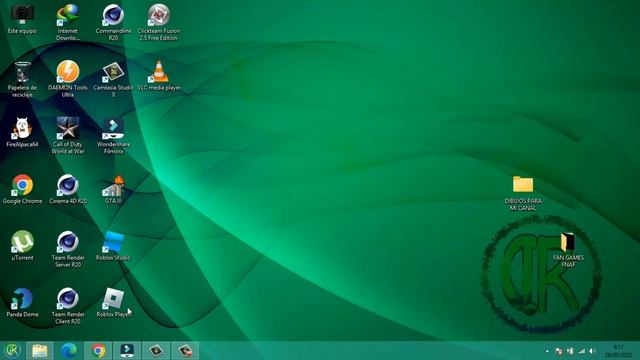Open the volume speaker tray icon
The width and height of the screenshot is (640, 360).
[592, 351]
